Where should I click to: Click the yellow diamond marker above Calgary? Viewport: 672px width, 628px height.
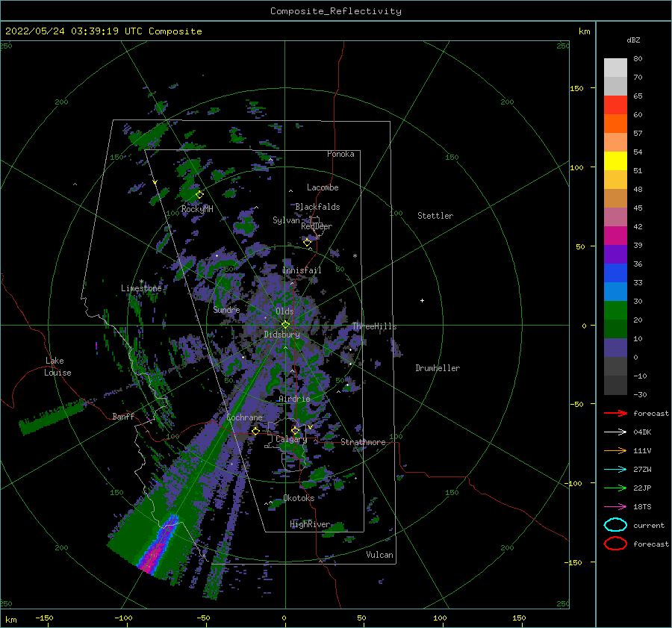[x=295, y=430]
